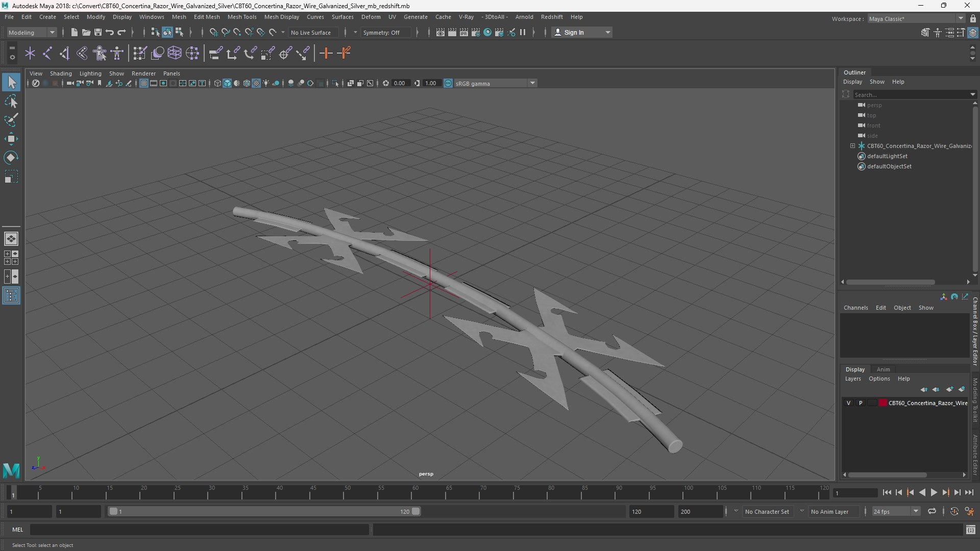The image size is (980, 551).
Task: Click the orange plus shelf icon
Action: (326, 53)
